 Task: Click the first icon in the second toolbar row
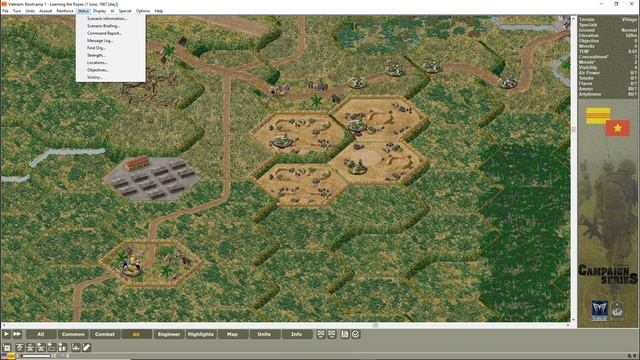pos(7,348)
